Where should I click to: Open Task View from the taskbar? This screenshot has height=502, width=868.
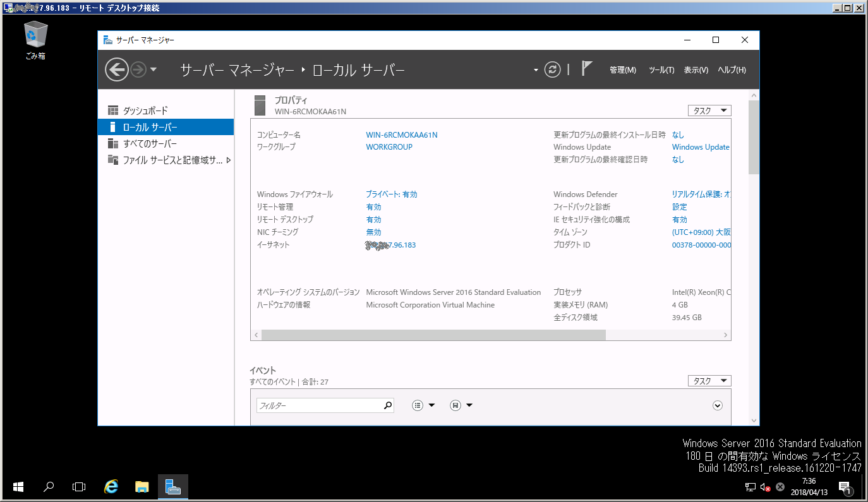[79, 487]
